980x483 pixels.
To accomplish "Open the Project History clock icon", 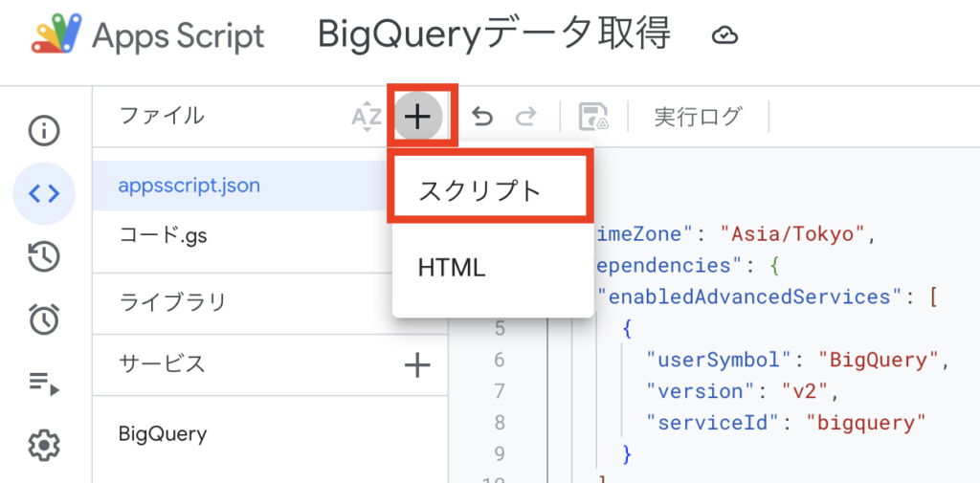I will (x=44, y=257).
